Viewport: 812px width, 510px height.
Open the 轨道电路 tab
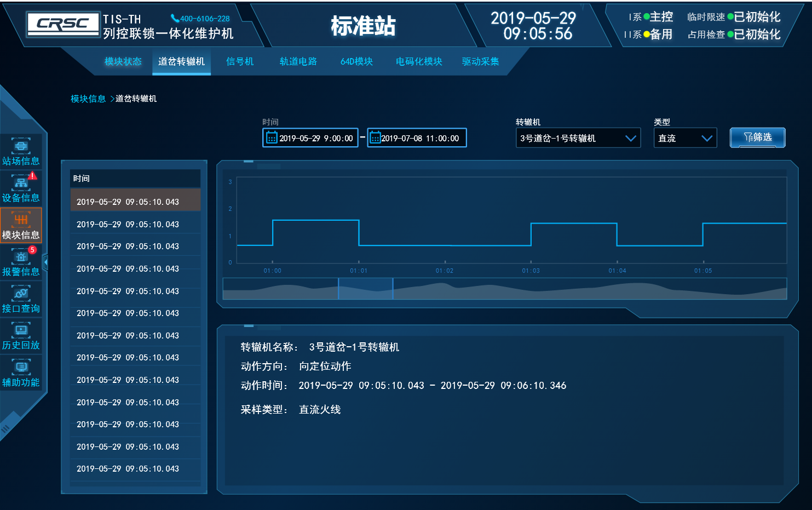click(x=298, y=61)
